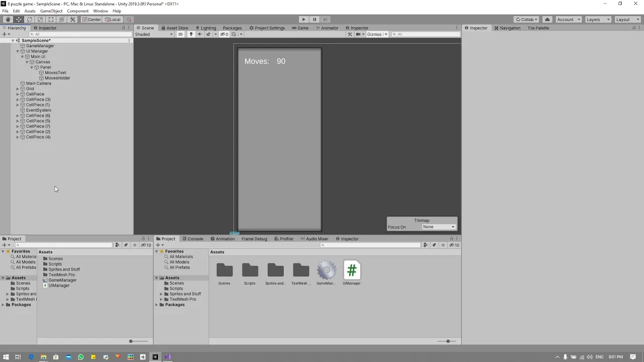644x362 pixels.
Task: Switch to the Game tab
Action: click(300, 28)
